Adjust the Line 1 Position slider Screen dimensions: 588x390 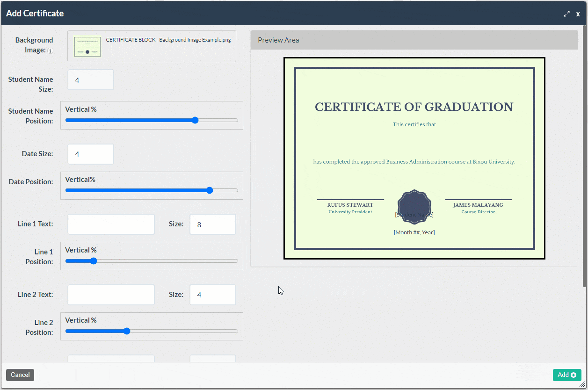[152, 261]
